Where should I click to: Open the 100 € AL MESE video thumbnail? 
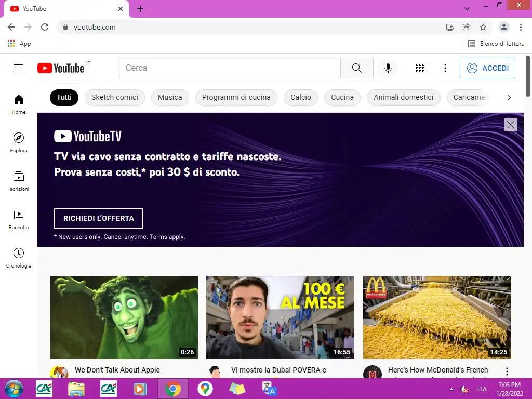(x=280, y=317)
